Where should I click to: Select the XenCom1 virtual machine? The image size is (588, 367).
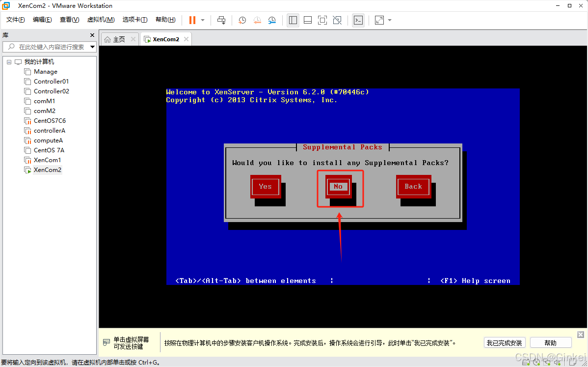[x=47, y=160]
